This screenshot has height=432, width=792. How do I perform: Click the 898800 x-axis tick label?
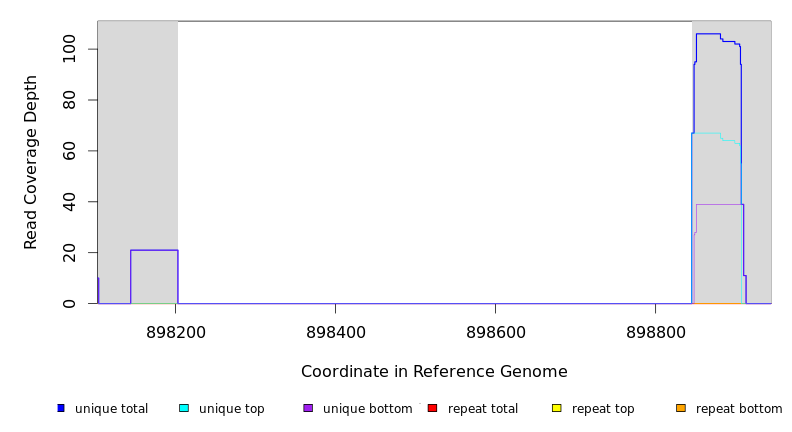pyautogui.click(x=655, y=332)
